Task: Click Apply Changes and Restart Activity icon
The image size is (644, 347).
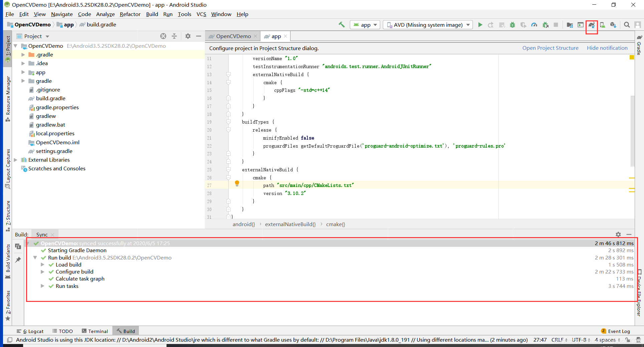Action: (x=491, y=25)
